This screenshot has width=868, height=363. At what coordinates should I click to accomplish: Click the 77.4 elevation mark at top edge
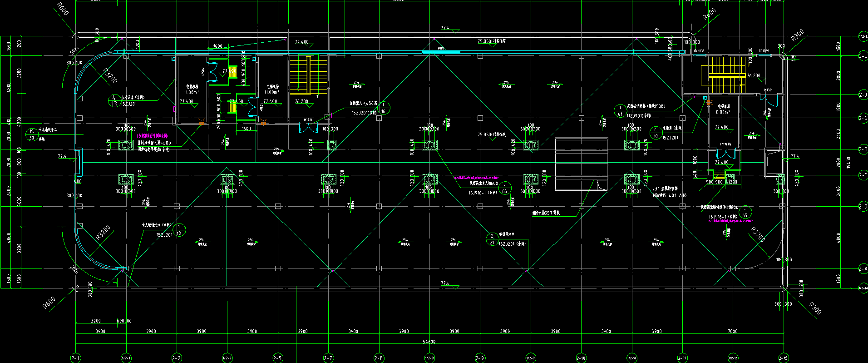[445, 28]
